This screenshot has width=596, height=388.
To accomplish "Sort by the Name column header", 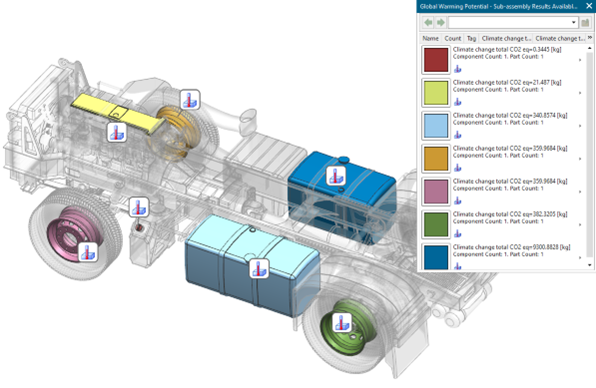I will [x=430, y=38].
